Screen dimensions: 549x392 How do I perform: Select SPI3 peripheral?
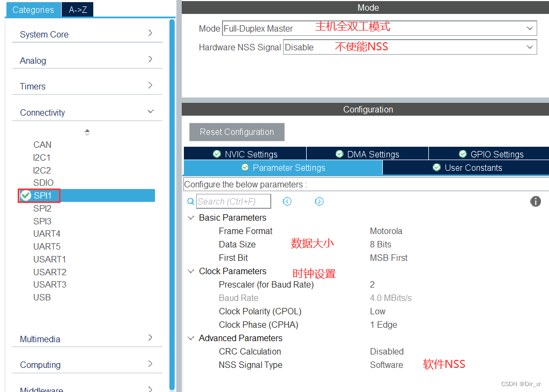[x=42, y=221]
